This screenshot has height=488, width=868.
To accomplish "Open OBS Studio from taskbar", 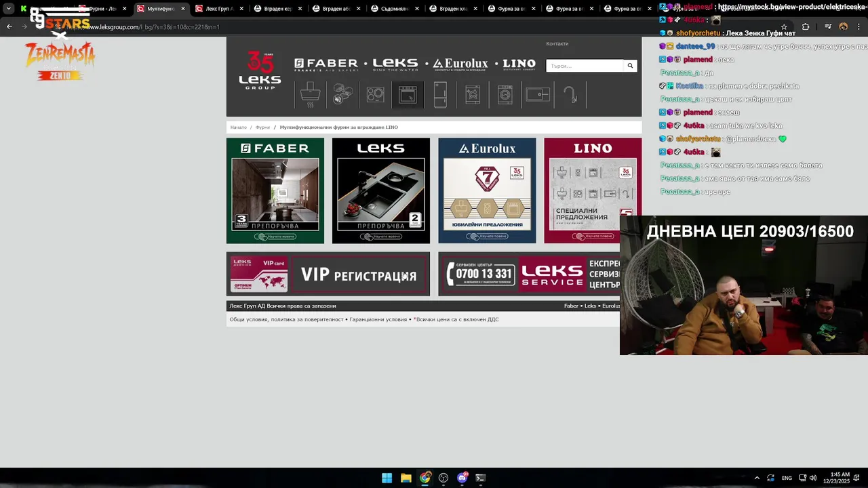I will [443, 478].
